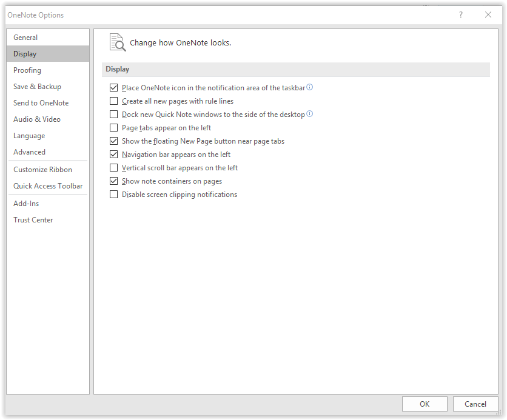Screen dimensions: 507x420
Task: Open the Proofing options category
Action: (48, 70)
